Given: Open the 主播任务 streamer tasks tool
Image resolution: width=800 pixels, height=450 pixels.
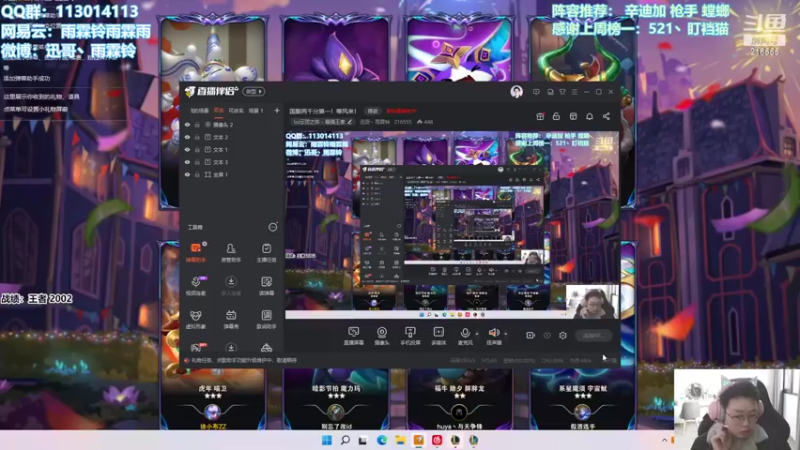Looking at the screenshot, I should click(266, 253).
